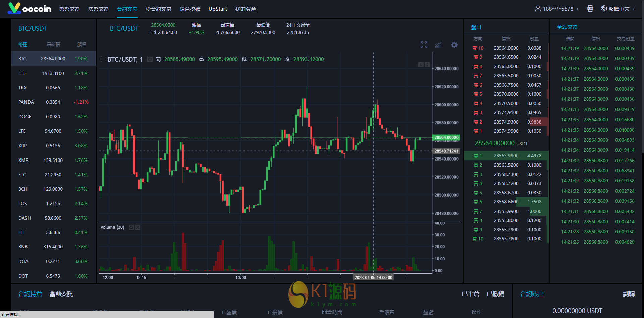
Task: Open the 法幣交易 menu
Action: tap(98, 9)
